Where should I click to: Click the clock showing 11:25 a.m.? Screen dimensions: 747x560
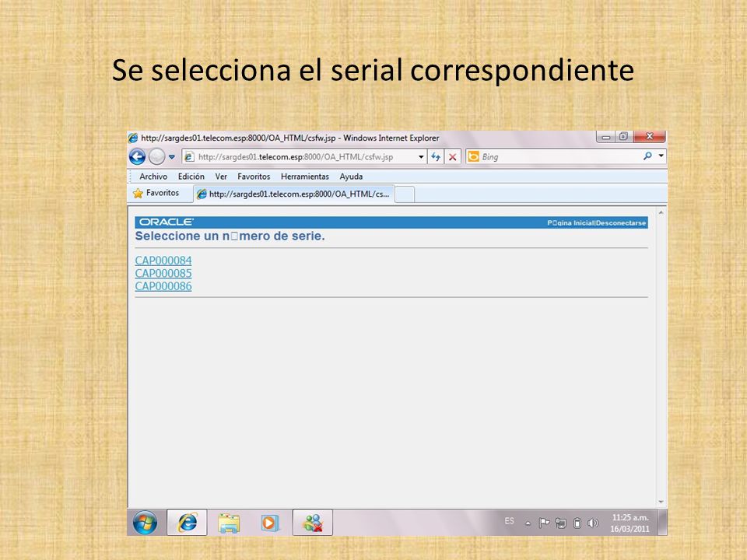[x=630, y=523]
